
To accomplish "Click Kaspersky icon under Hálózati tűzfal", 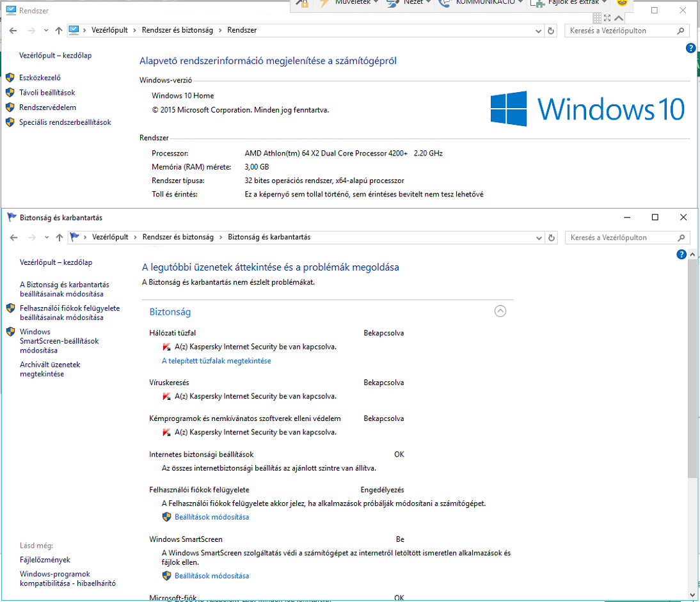I will point(166,347).
